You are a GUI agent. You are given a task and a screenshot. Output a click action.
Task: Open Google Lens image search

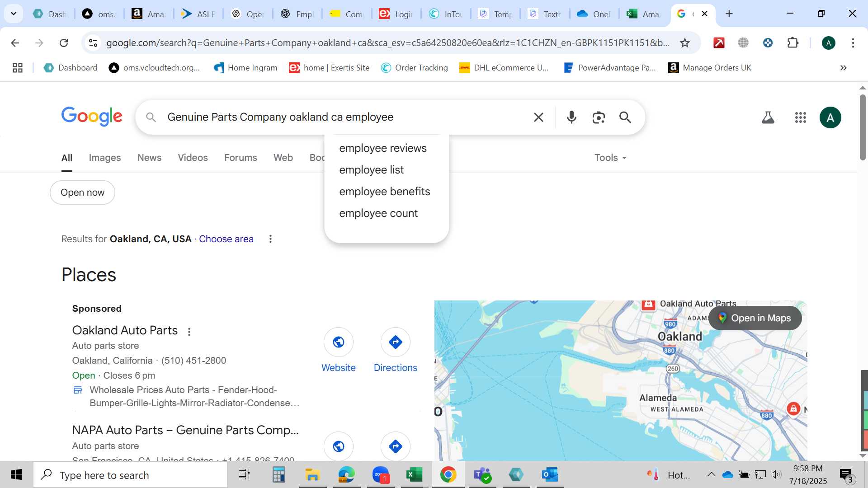click(x=599, y=117)
